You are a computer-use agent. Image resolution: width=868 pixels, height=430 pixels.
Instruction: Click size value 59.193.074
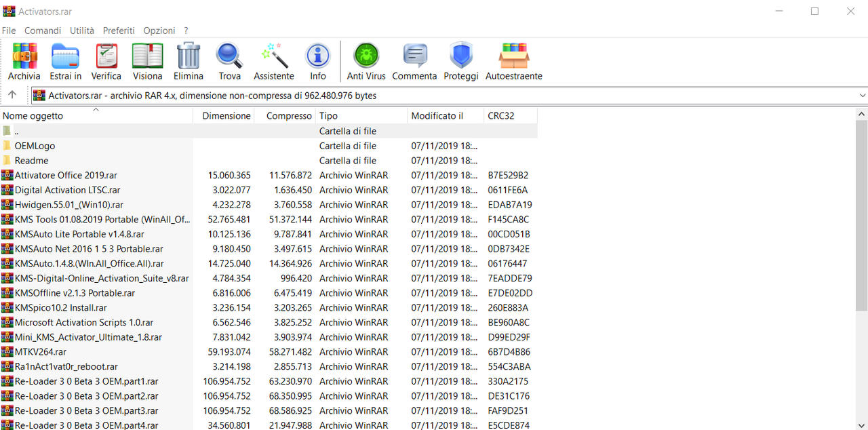click(x=229, y=352)
